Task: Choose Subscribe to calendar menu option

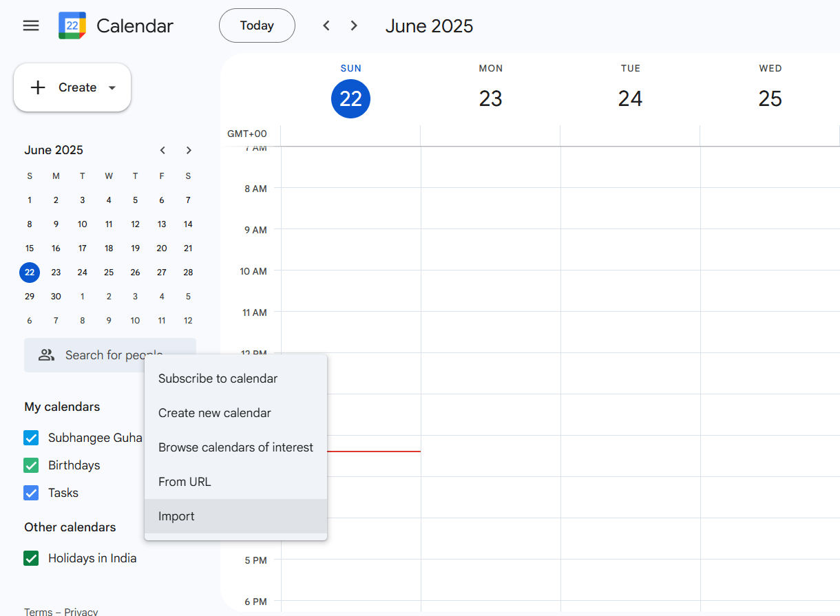Action: point(235,379)
